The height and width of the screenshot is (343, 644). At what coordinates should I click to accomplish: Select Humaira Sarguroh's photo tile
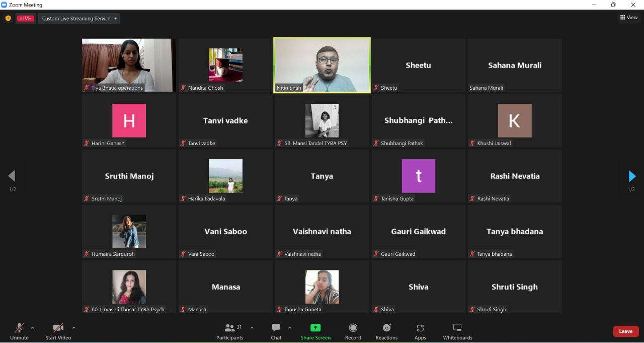click(x=129, y=232)
